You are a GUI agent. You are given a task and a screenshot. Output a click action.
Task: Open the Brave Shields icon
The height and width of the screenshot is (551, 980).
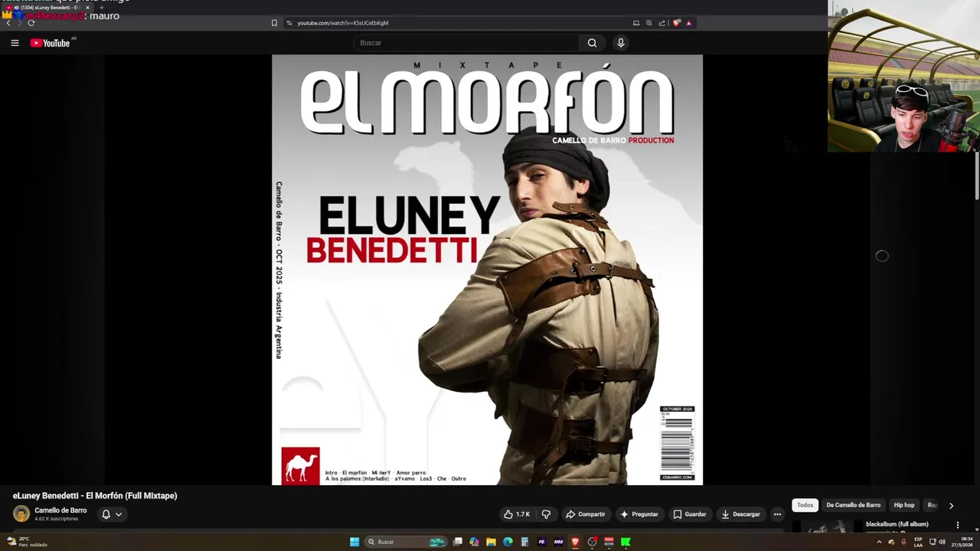click(x=676, y=23)
